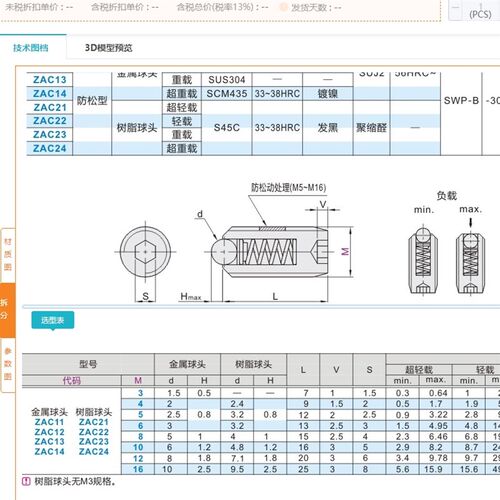This screenshot has height=500, width=500.
Task: Click the 未税折扣单价 label at top
Action: [32, 7]
